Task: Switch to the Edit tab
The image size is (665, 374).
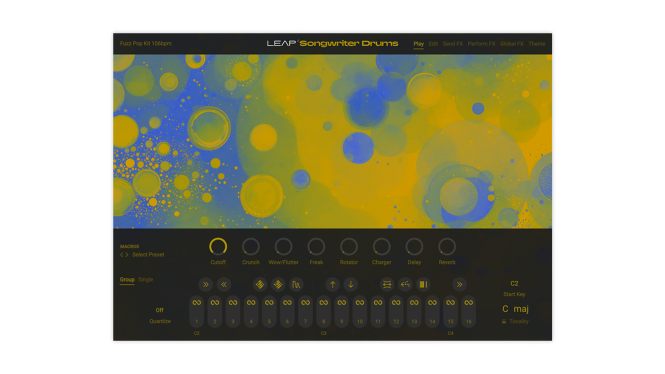Action: pyautogui.click(x=433, y=44)
